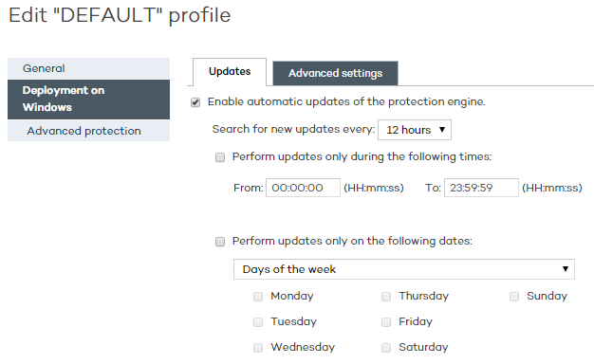This screenshot has width=594, height=364.
Task: Open the 12 hours update interval dropdown
Action: pos(415,130)
